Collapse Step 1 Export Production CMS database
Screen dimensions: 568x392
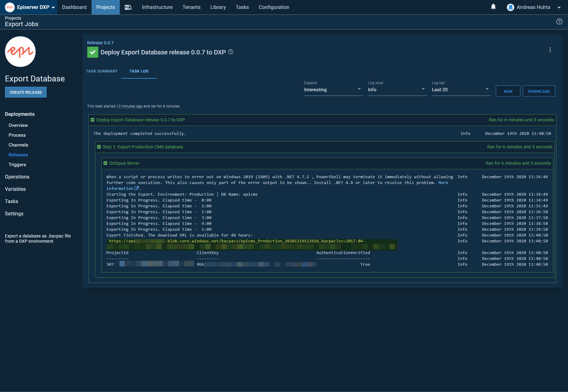click(x=99, y=147)
